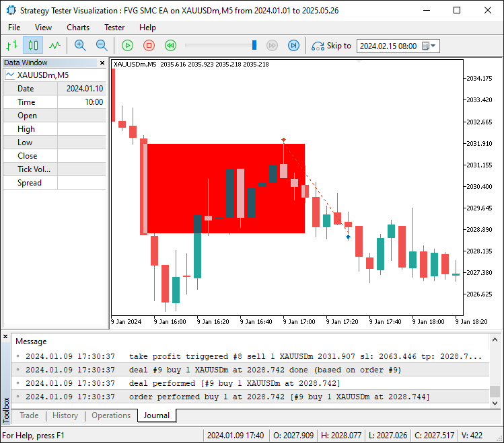The width and height of the screenshot is (504, 443).
Task: Switch to line chart display
Action: 55,45
